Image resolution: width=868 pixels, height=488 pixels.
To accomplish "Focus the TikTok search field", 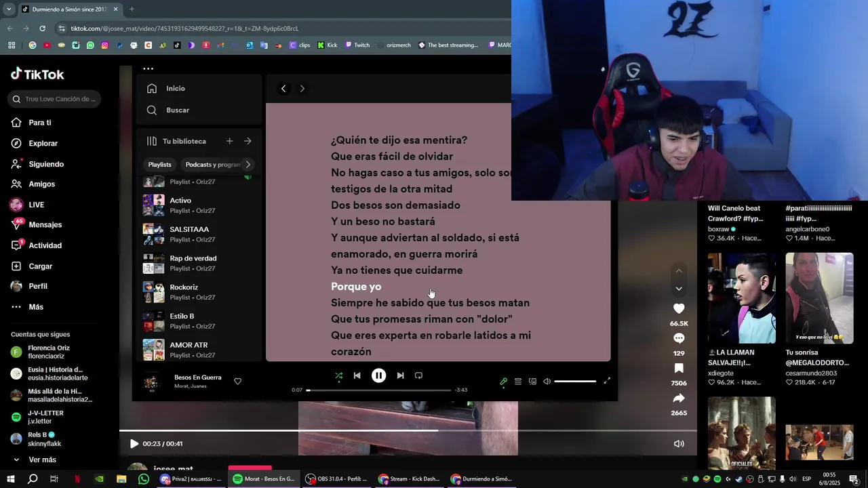I will 55,99.
